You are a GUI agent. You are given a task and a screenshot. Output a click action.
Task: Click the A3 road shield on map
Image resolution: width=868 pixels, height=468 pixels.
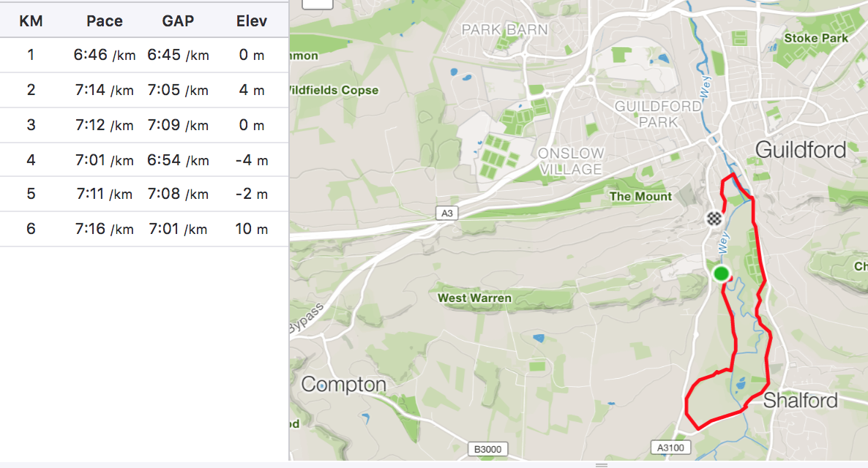[x=446, y=213]
